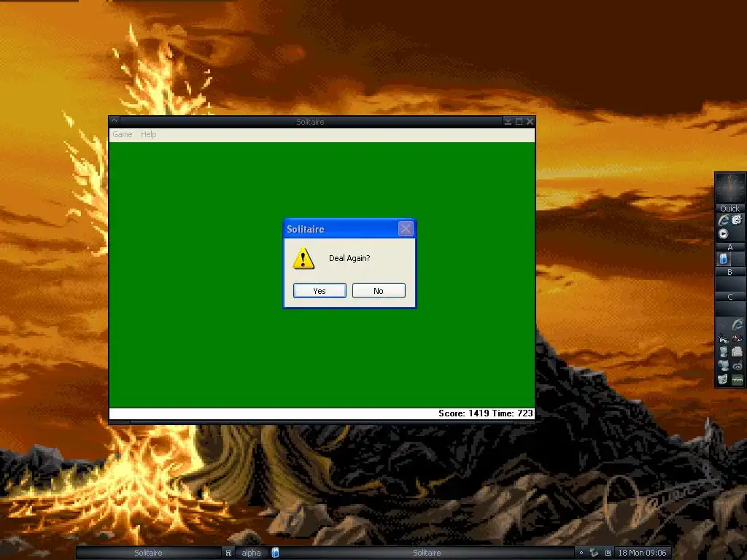Click the tray icon left of the clock
This screenshot has height=560, width=747.
pos(608,553)
